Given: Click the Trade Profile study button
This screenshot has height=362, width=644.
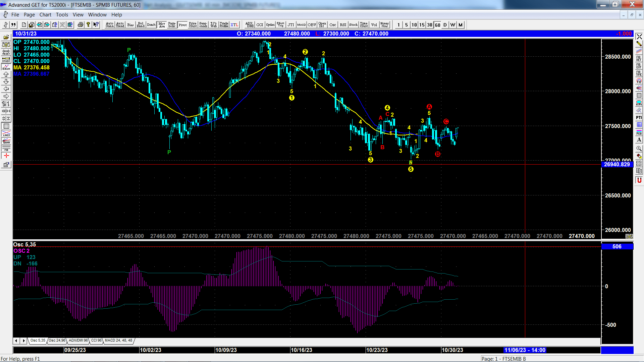Looking at the screenshot, I should [224, 25].
